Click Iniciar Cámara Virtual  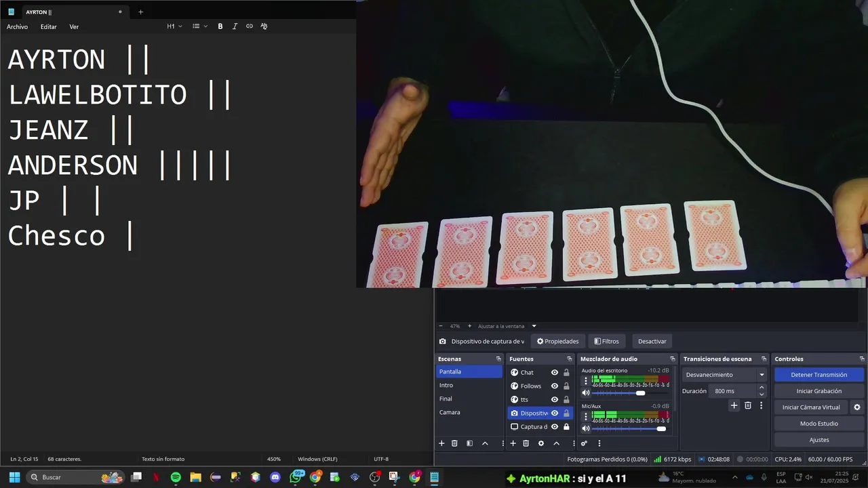coord(811,407)
